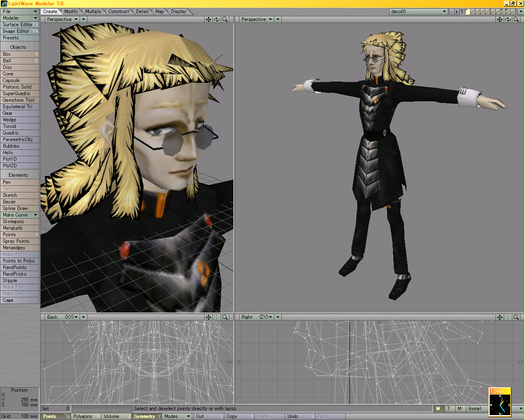Image resolution: width=525 pixels, height=420 pixels.
Task: Select the W weight map button
Action: [438, 409]
